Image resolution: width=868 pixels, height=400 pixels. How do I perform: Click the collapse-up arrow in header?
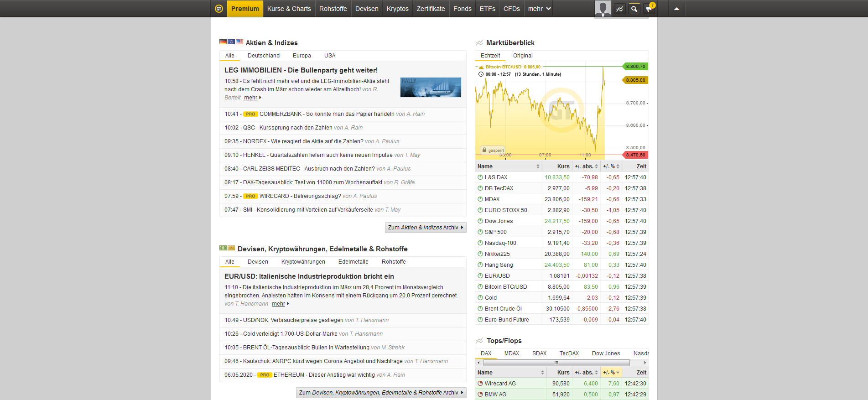point(676,9)
